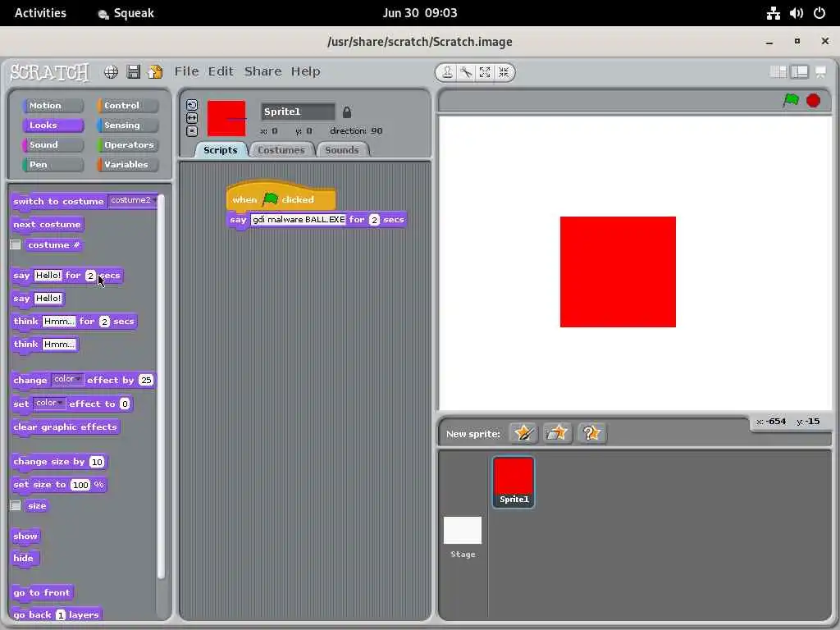Open the Help menu
The width and height of the screenshot is (840, 630).
click(305, 71)
